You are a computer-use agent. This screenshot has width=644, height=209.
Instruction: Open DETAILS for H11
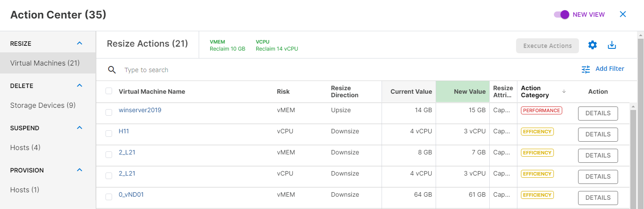point(598,134)
